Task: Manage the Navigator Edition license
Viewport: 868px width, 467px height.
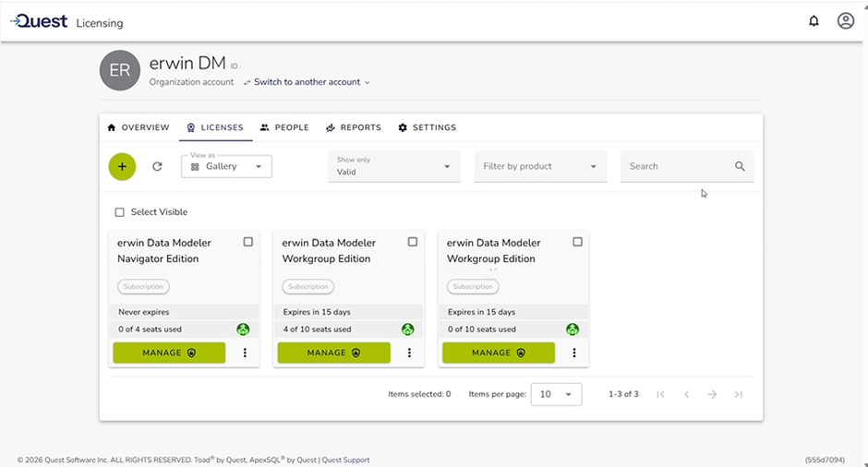Action: click(169, 353)
